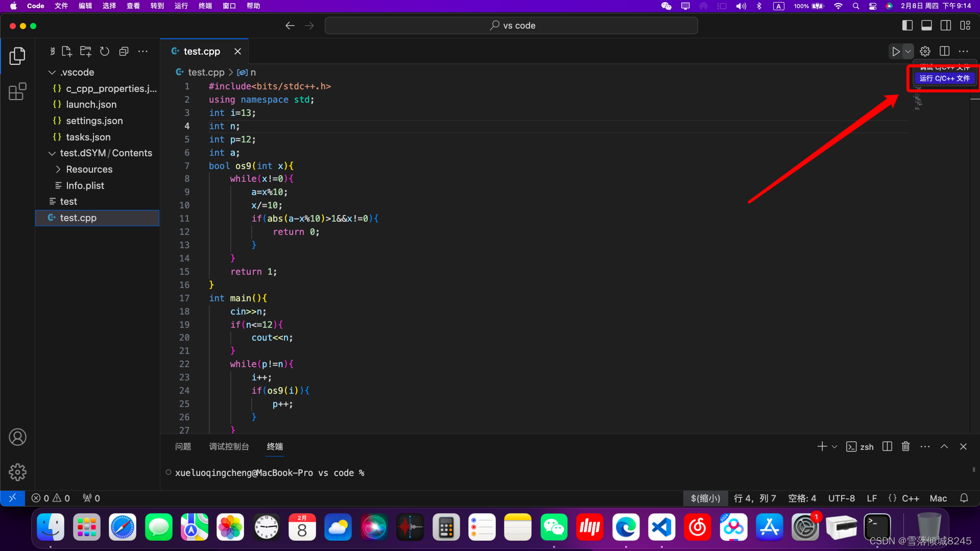Viewport: 980px width, 551px height.
Task: Click line and column indicator
Action: point(754,498)
